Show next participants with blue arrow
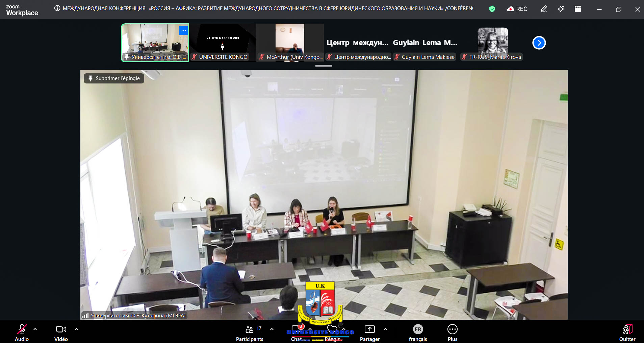Viewport: 644px width, 343px height. point(539,43)
